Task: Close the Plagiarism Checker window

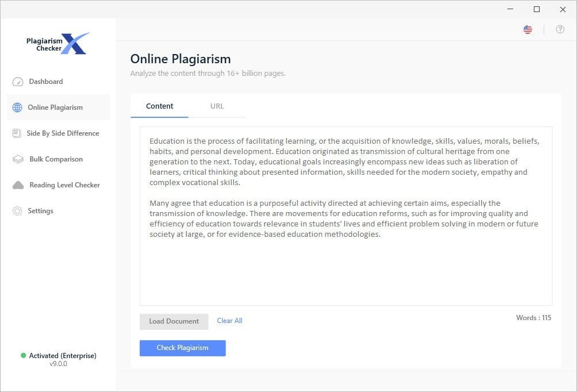Action: pos(563,9)
